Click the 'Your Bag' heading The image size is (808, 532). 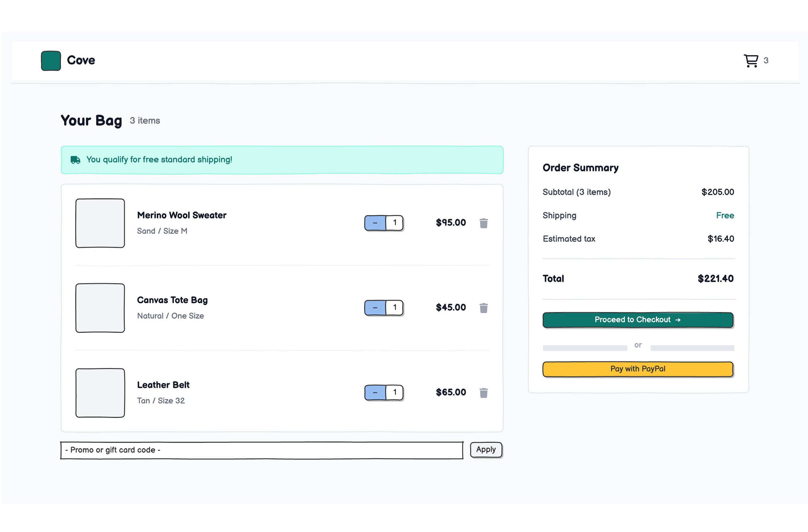[91, 121]
